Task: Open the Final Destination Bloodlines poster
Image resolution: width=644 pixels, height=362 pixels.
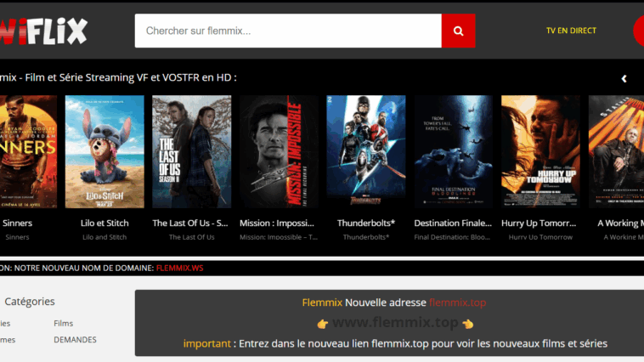Action: [453, 151]
